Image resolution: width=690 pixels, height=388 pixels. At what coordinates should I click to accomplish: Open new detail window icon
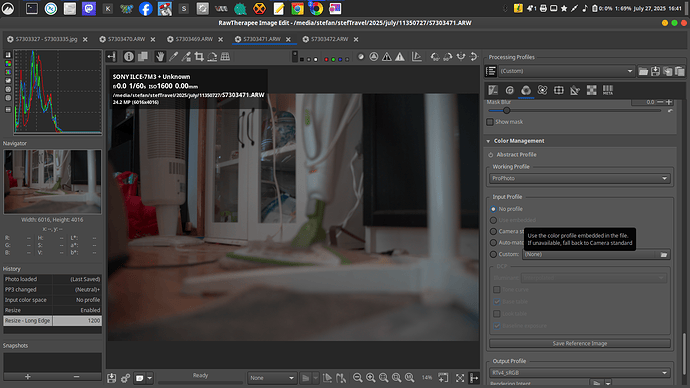(x=443, y=378)
